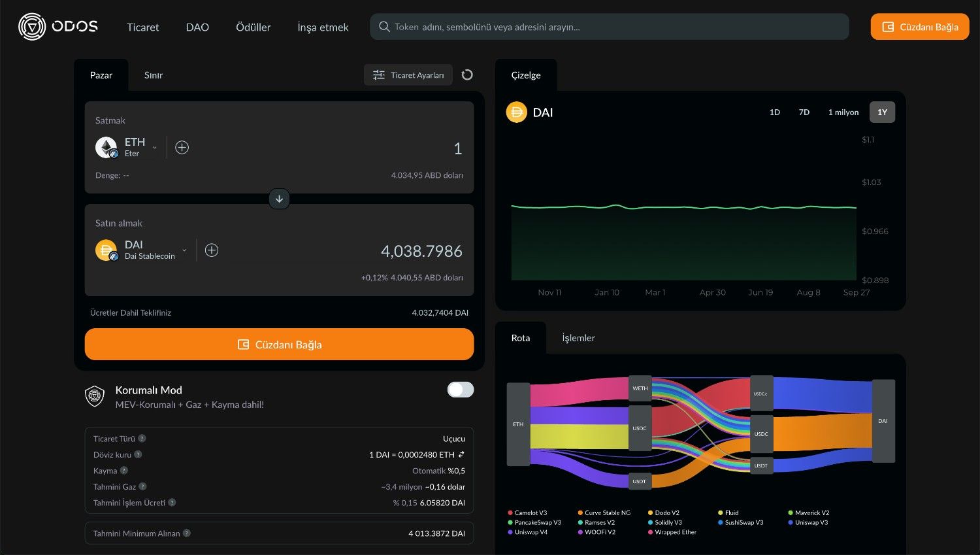Click the top-right Cüzdanı Bağla button

[920, 27]
